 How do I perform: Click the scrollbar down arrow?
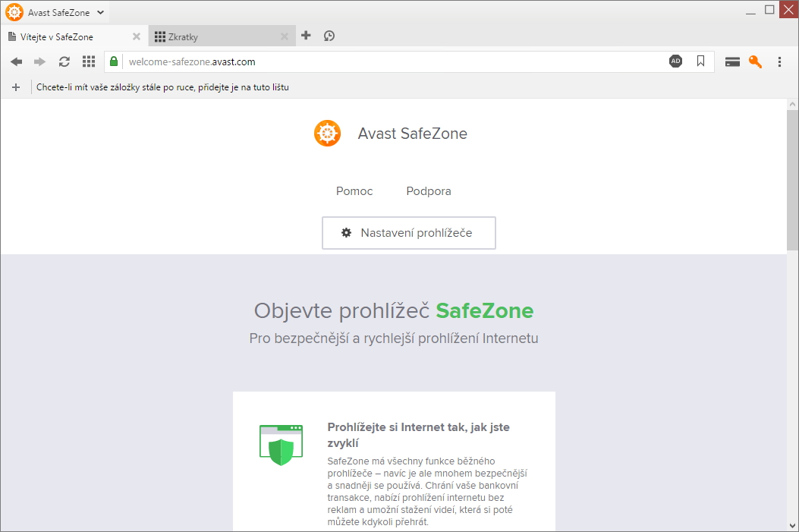pos(792,525)
